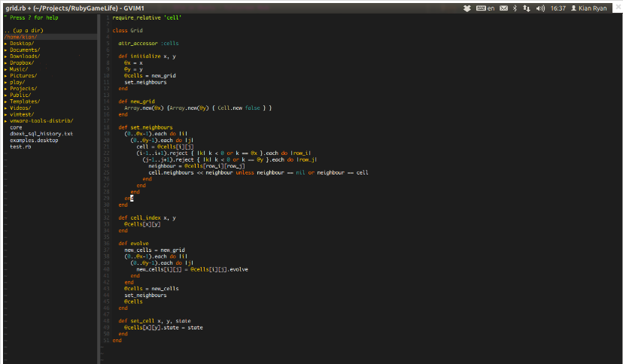Expand the Public/ folder arrow
Viewport: 623px width, 364px height.
click(5, 95)
